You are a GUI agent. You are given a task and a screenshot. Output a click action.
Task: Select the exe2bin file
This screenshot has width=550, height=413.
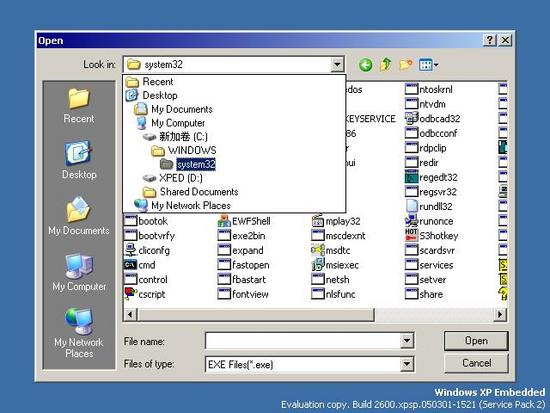point(241,235)
